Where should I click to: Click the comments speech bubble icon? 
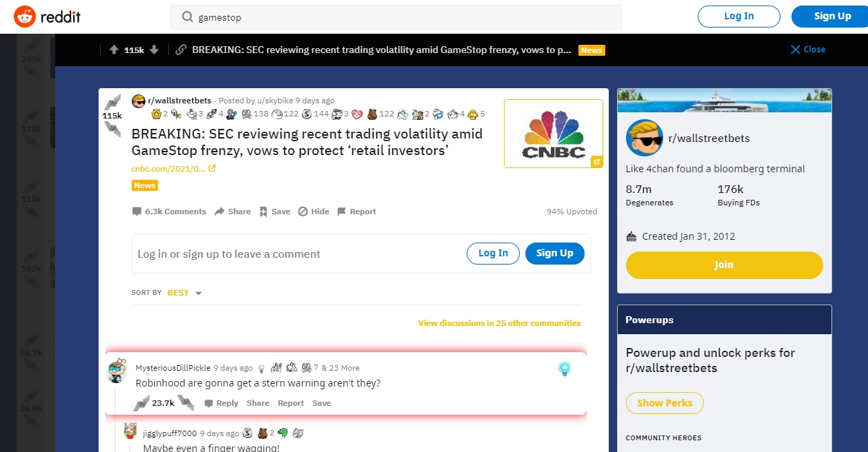click(137, 212)
